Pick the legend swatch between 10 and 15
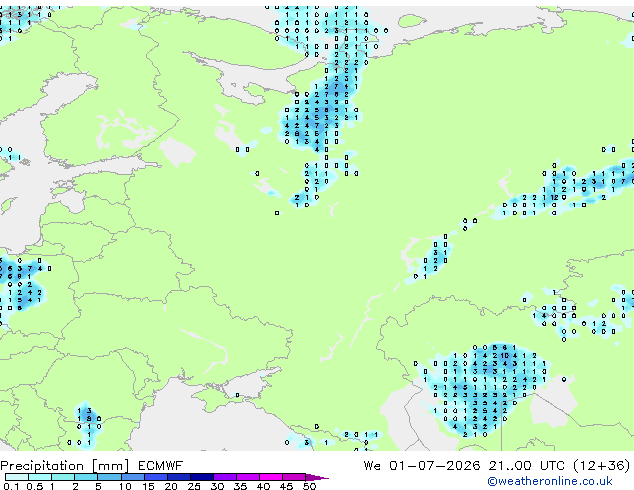The image size is (634, 490). [132, 477]
